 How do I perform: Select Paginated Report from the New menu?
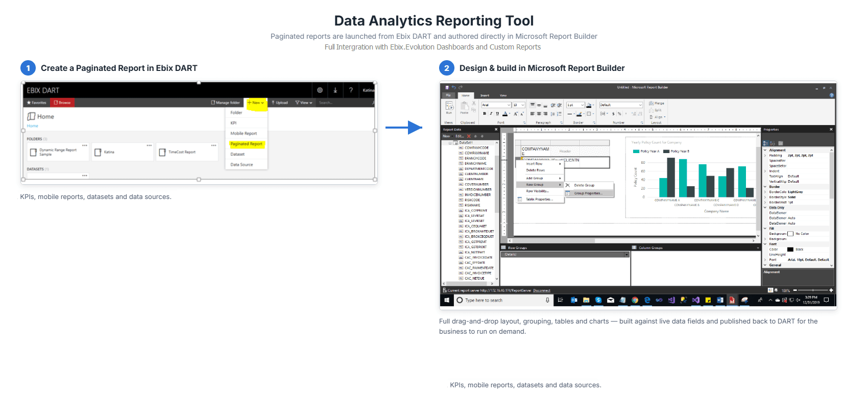[x=246, y=144]
